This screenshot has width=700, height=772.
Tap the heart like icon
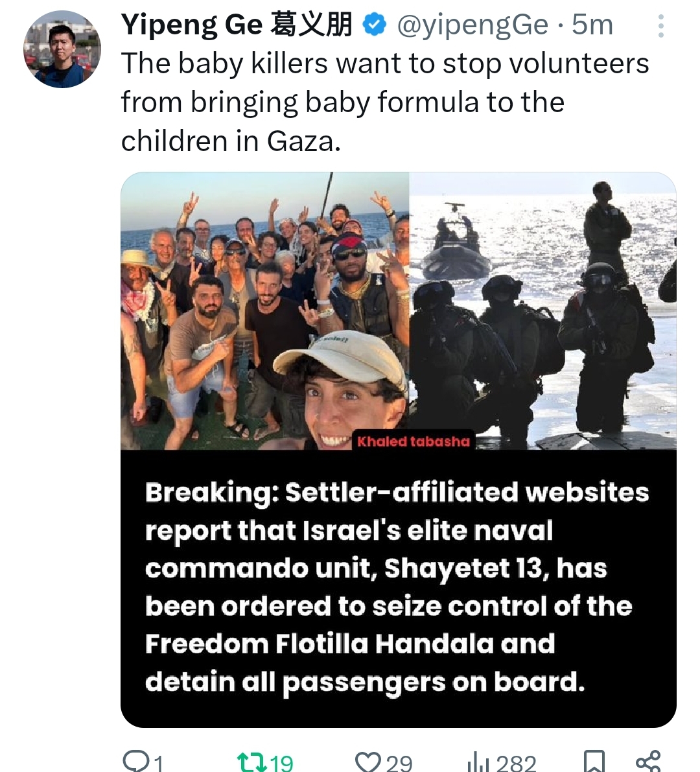[x=368, y=762]
